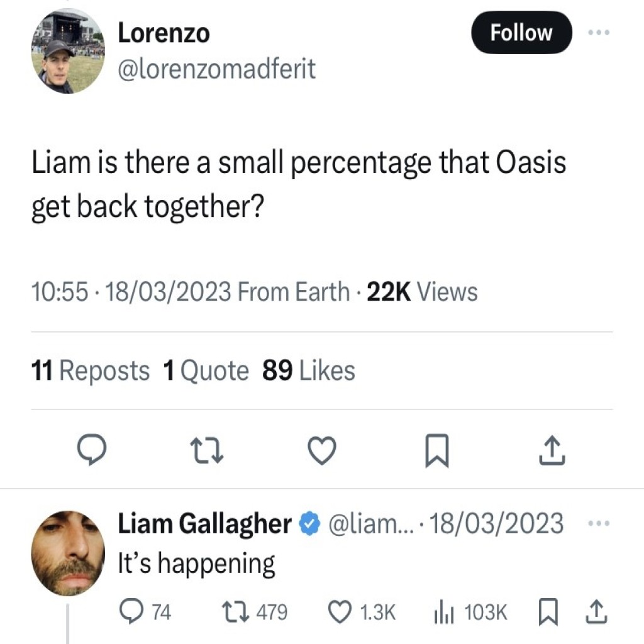Image resolution: width=644 pixels, height=644 pixels.
Task: Like Liam Gallagher's reply
Action: point(340,612)
